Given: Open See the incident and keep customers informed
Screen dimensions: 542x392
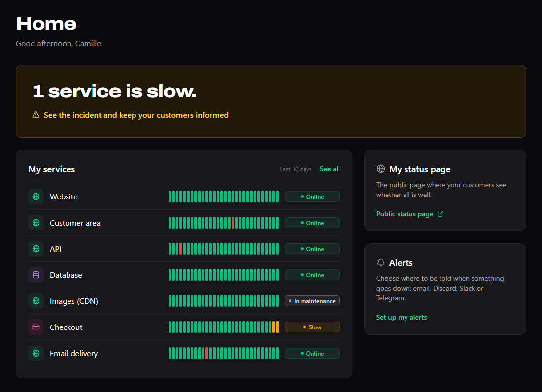Looking at the screenshot, I should [x=136, y=115].
